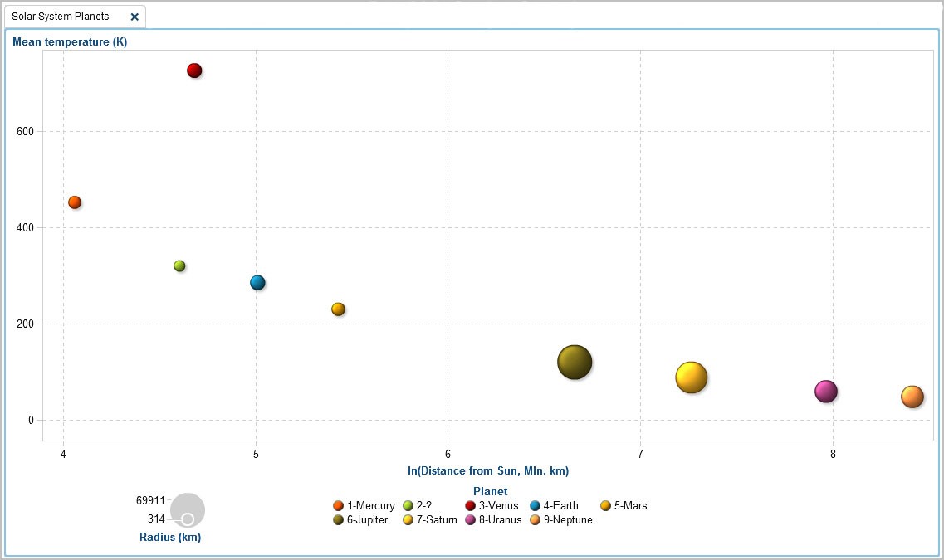Click the large olive Jupiter bubble

pos(575,362)
